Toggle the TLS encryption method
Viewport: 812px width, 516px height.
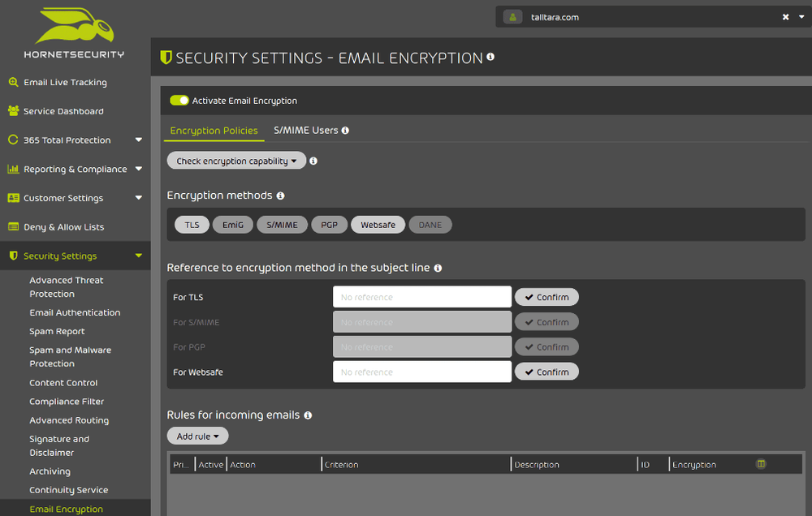192,225
